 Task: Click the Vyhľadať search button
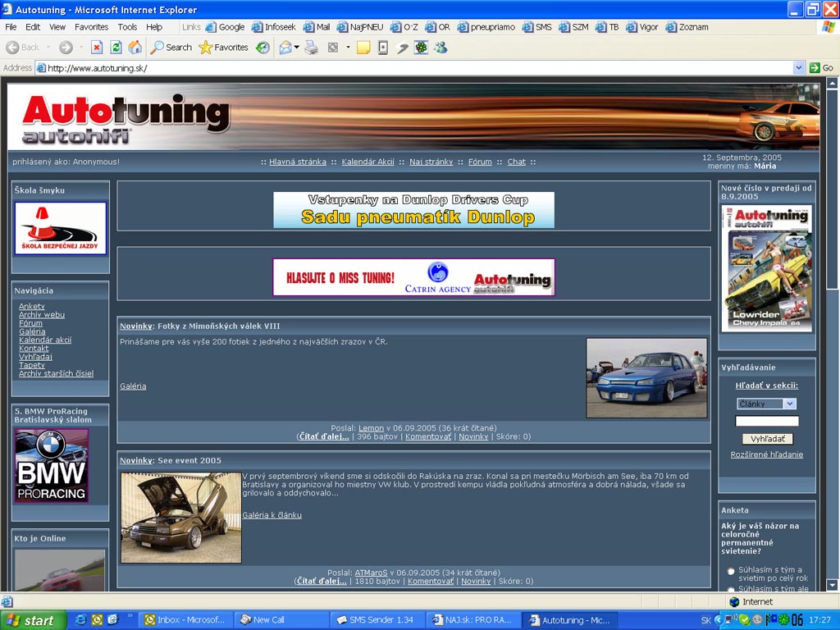click(x=768, y=439)
